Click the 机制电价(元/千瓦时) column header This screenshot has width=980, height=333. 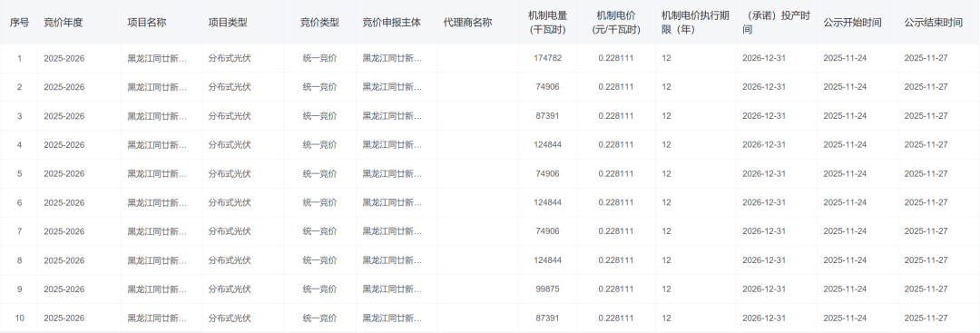click(615, 23)
